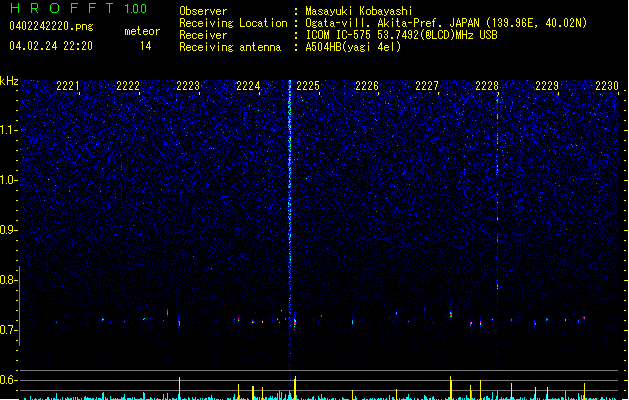Click the kHz axis unit label
This screenshot has width=629, height=400.
coord(9,81)
